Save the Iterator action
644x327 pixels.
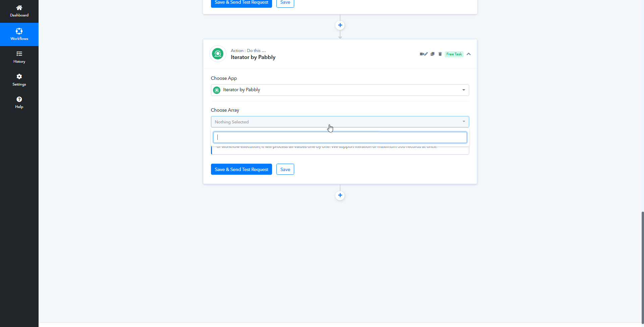click(285, 169)
